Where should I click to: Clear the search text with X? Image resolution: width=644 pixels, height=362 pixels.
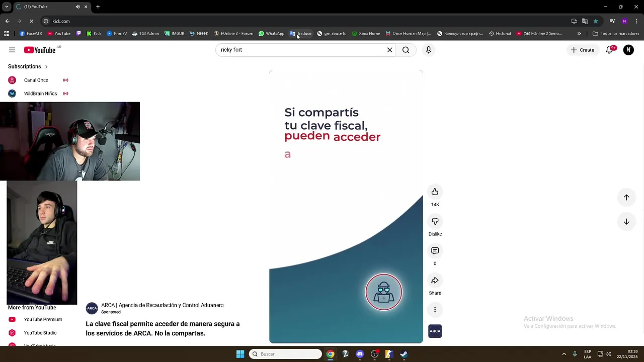click(389, 50)
